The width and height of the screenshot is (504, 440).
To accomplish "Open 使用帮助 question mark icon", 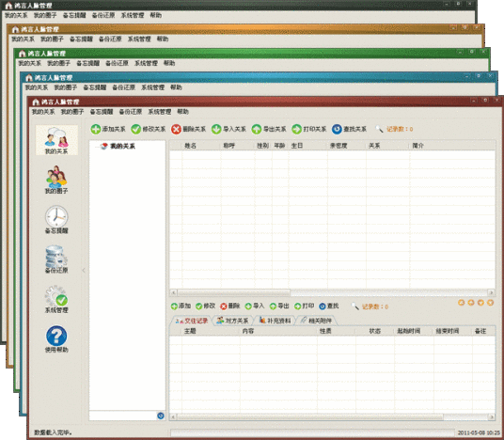I will [x=56, y=338].
